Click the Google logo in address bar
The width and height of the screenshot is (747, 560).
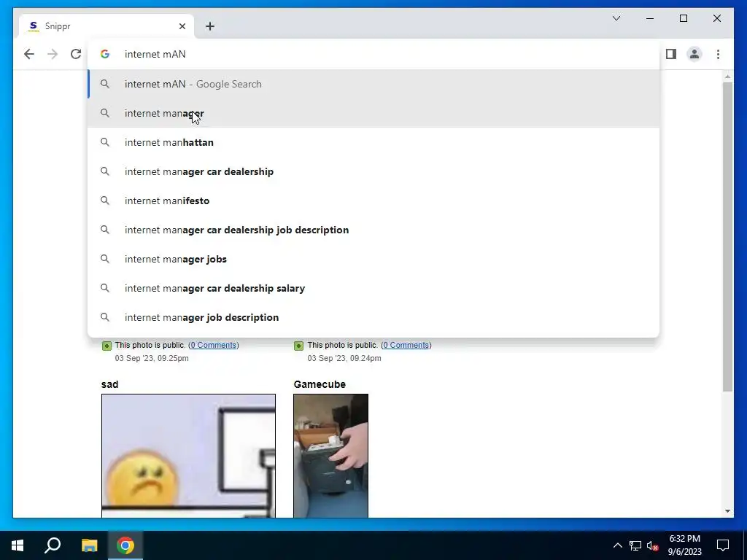(x=105, y=54)
